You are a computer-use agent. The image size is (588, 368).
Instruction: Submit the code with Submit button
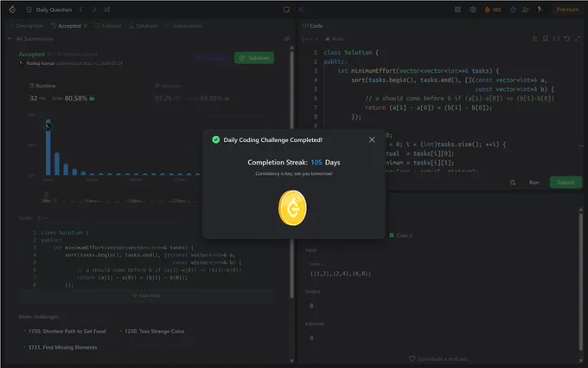point(566,183)
